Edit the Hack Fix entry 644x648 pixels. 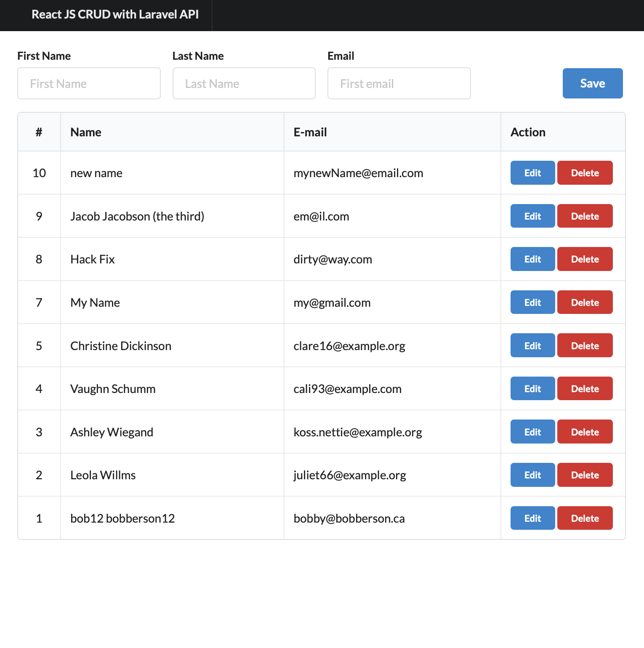(532, 259)
